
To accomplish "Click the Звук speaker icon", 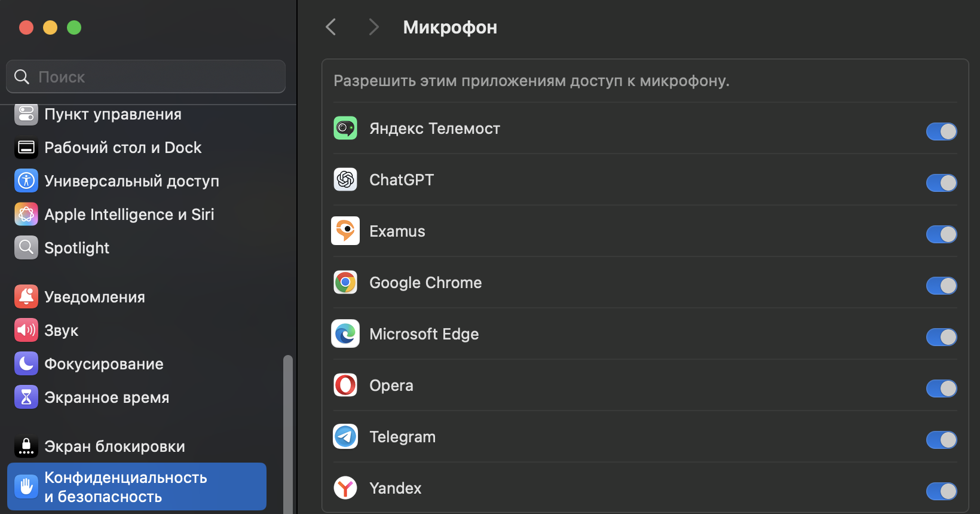I will 26,330.
